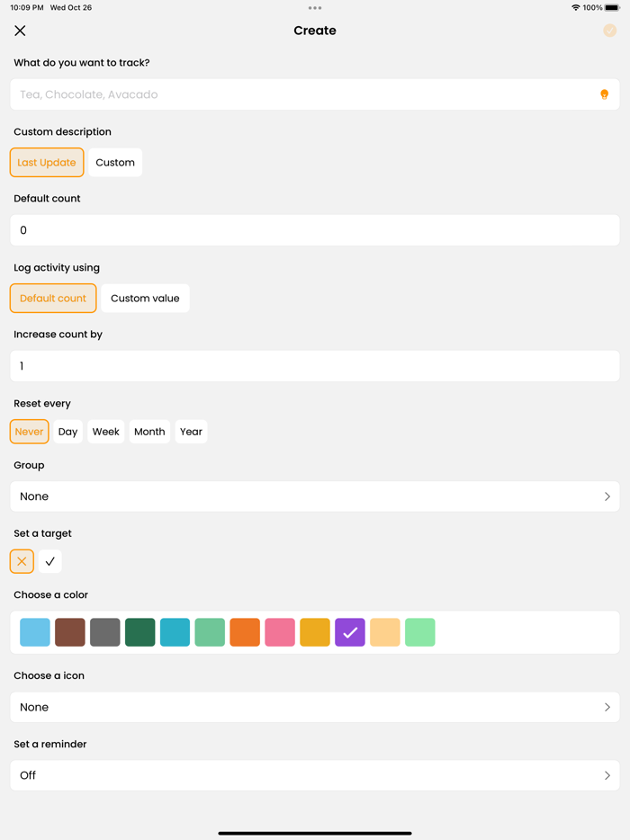The image size is (630, 840).
Task: Tap the chevron beside Choose a icon
Action: pyautogui.click(x=607, y=707)
